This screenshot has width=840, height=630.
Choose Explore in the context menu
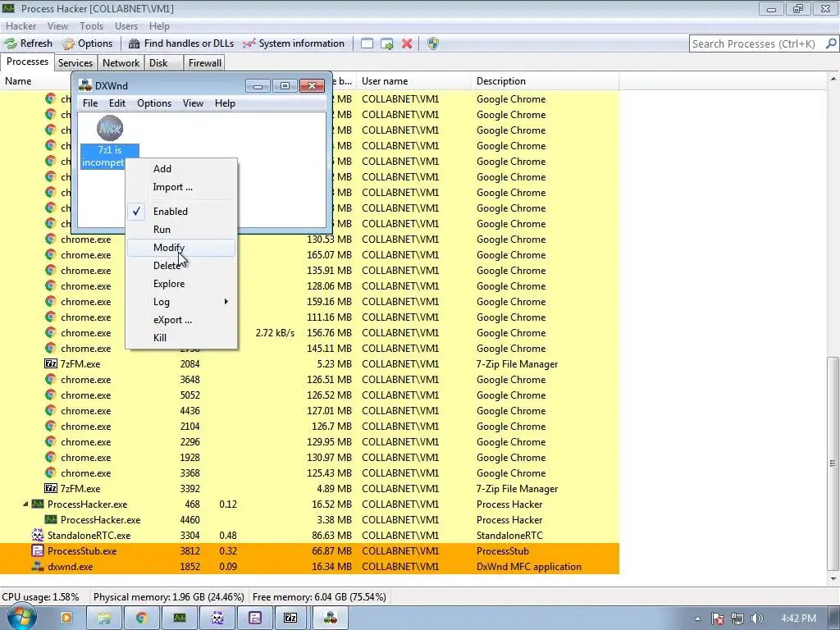[181, 284]
